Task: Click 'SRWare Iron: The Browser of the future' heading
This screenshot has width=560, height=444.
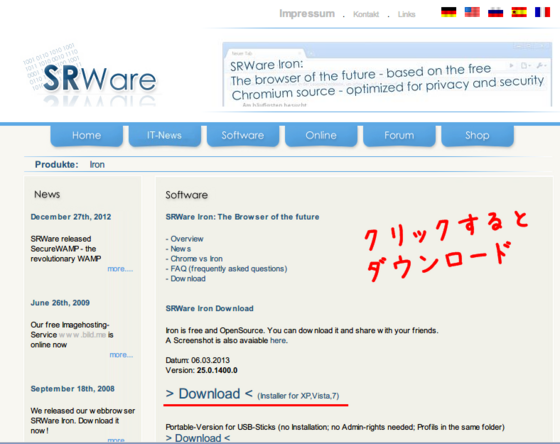Action: point(242,217)
